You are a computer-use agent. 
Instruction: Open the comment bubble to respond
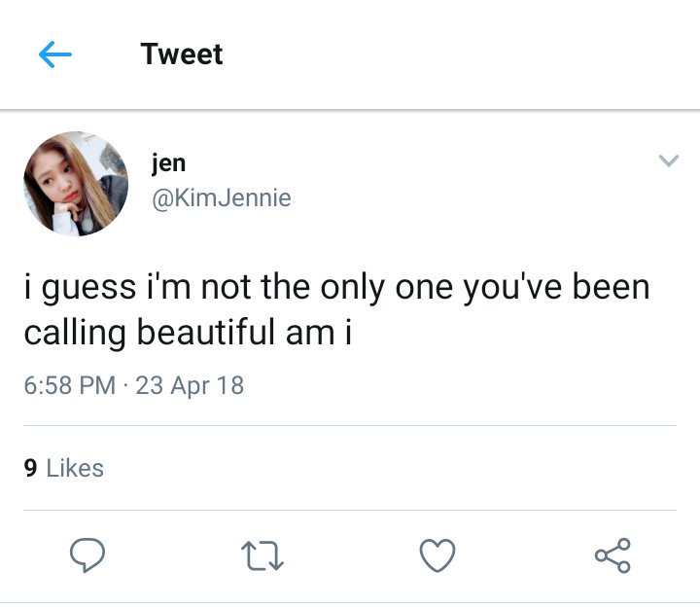(x=87, y=555)
